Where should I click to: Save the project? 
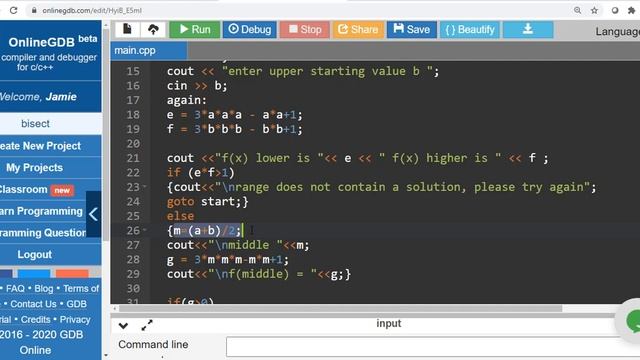[411, 29]
